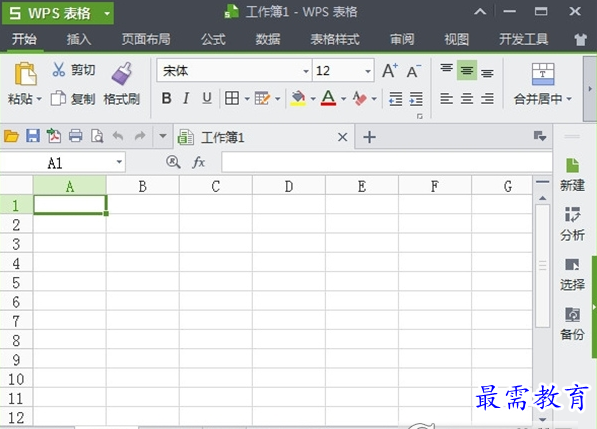Switch to the 数据 (Data) tab
Screen dimensions: 597x429
click(268, 39)
